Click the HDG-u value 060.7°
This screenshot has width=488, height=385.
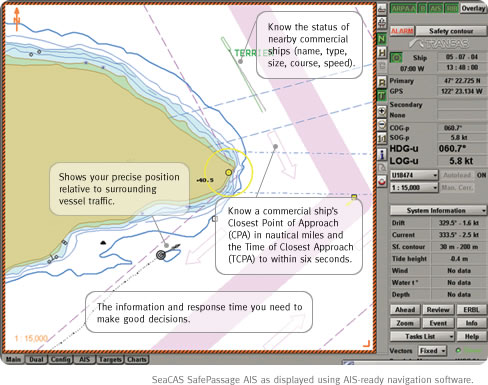pos(452,148)
